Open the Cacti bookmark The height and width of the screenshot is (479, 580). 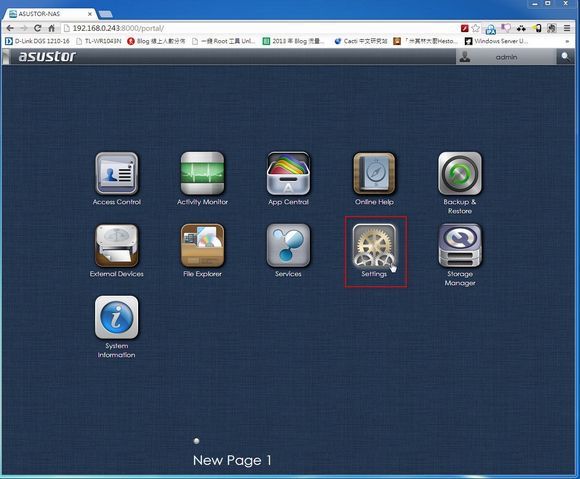360,41
